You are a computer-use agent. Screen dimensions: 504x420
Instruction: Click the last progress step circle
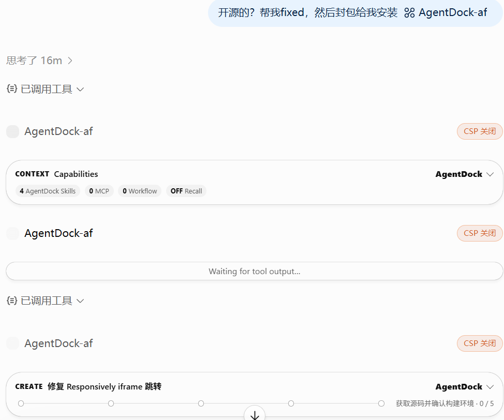pos(381,403)
